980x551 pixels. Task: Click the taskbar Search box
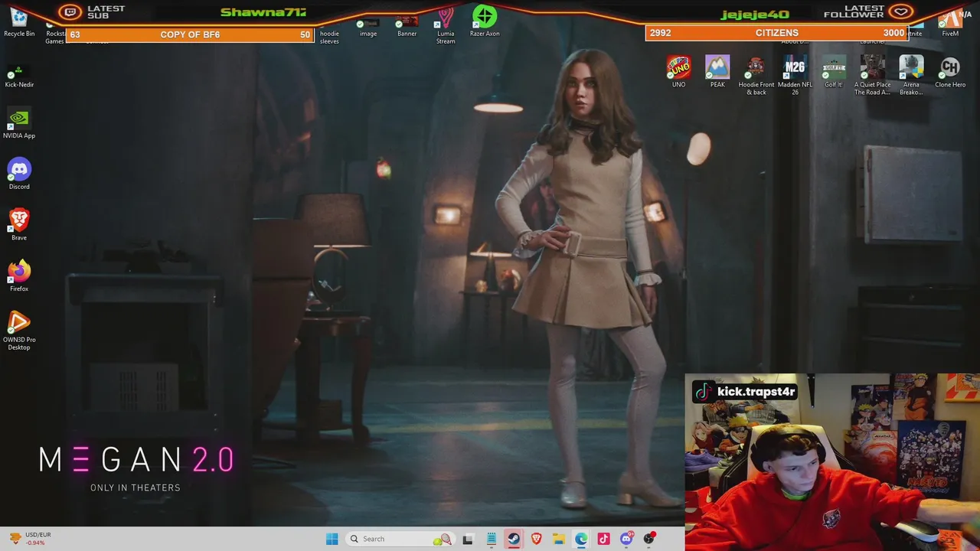[x=399, y=539]
